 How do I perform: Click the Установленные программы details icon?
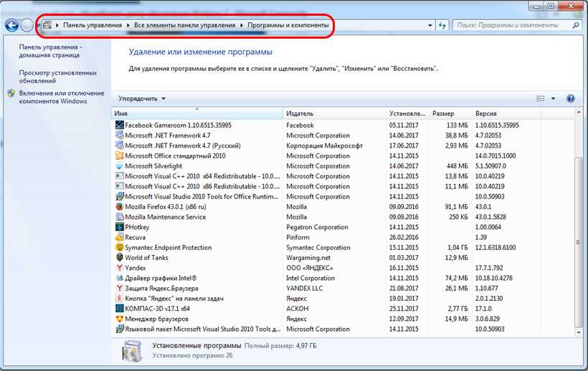[x=132, y=351]
